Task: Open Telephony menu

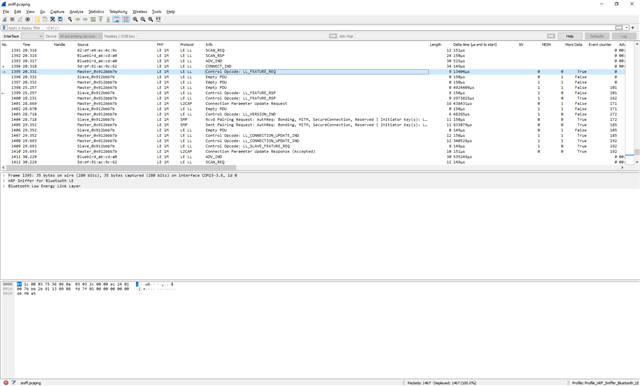Action: point(118,12)
